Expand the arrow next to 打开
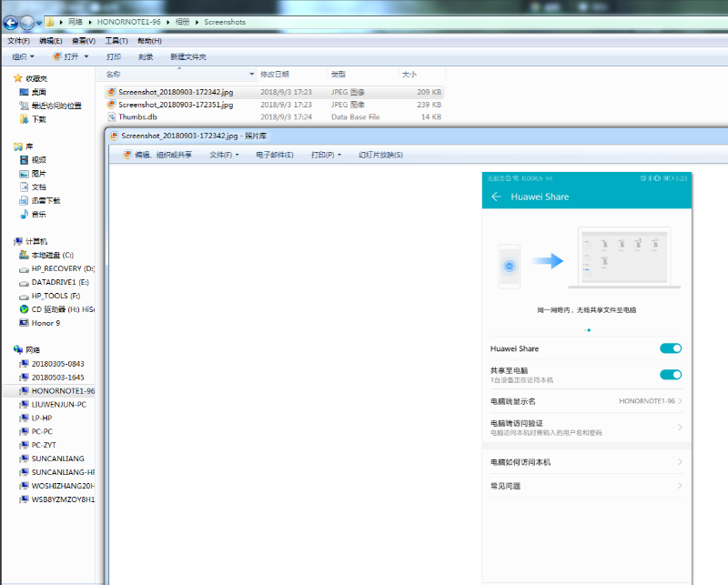Image resolution: width=728 pixels, height=585 pixels. [86, 56]
